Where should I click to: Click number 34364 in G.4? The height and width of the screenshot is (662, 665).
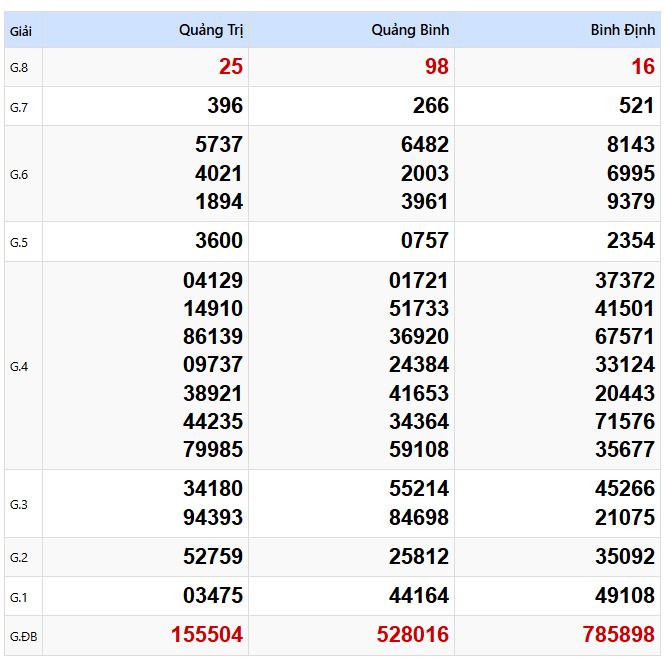point(419,421)
